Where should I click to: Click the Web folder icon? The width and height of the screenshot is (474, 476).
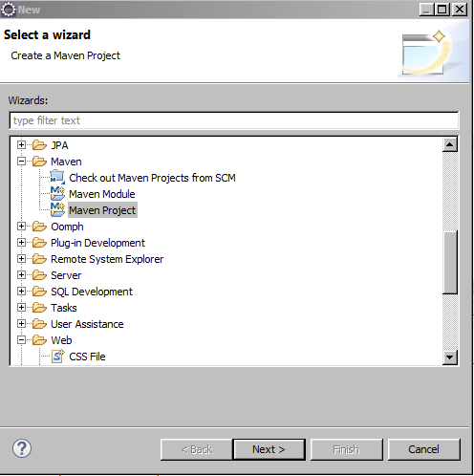(39, 340)
